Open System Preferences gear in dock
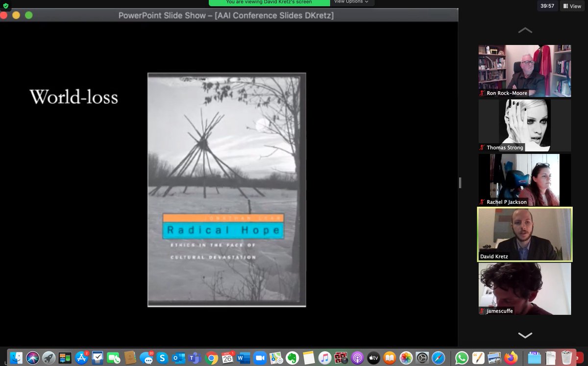 (422, 358)
